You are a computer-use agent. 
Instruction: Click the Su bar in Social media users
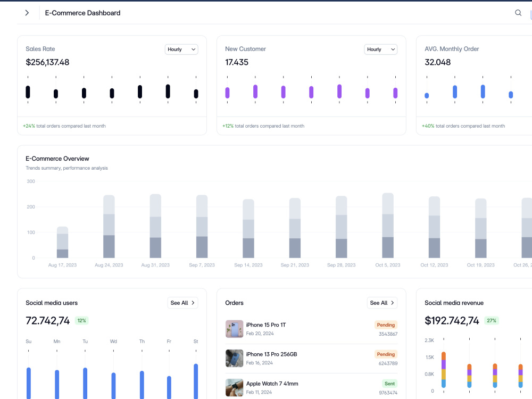click(29, 384)
